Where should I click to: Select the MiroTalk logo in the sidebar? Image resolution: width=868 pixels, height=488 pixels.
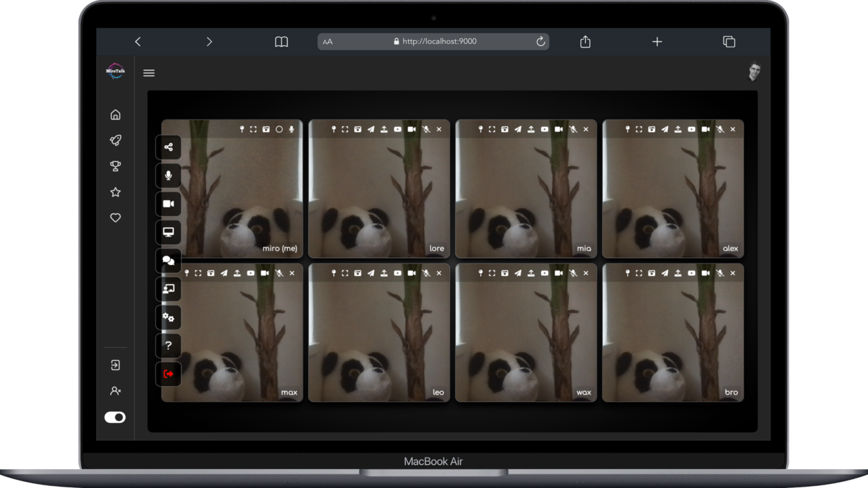pyautogui.click(x=115, y=71)
